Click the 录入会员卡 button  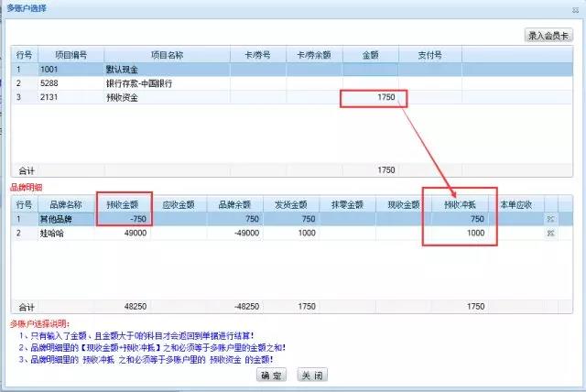coord(548,36)
